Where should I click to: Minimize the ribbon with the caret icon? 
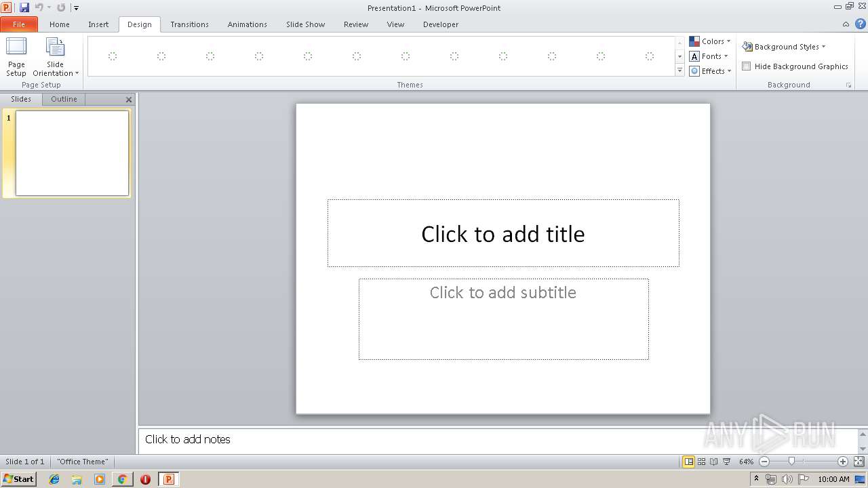(846, 24)
